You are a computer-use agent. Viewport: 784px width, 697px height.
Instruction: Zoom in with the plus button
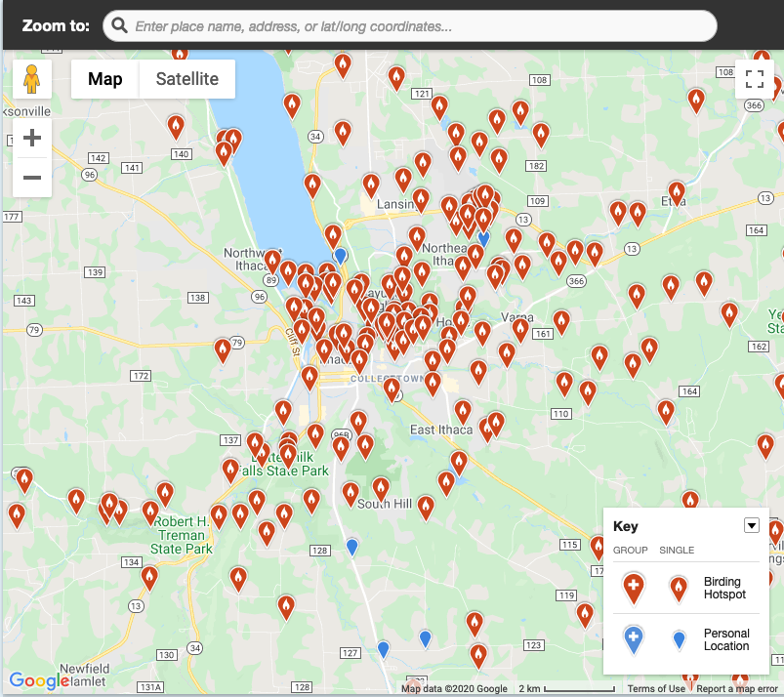(x=32, y=138)
